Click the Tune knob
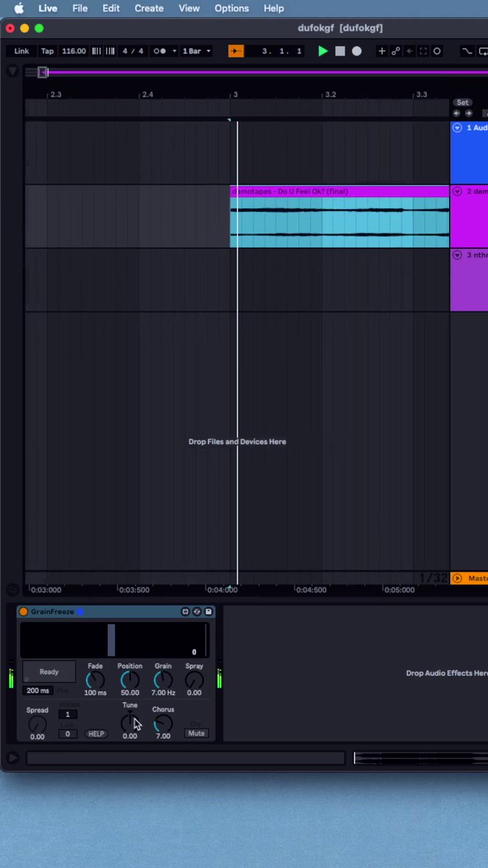 (x=129, y=722)
